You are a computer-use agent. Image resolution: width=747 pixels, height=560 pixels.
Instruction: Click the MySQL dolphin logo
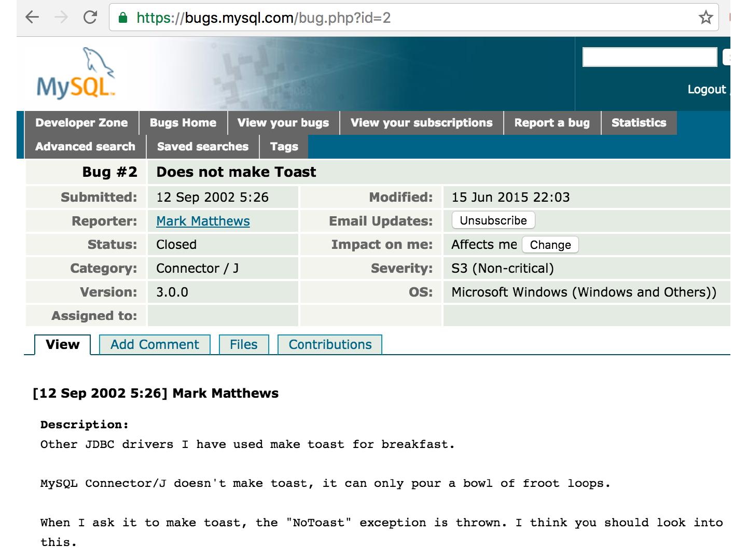76,73
